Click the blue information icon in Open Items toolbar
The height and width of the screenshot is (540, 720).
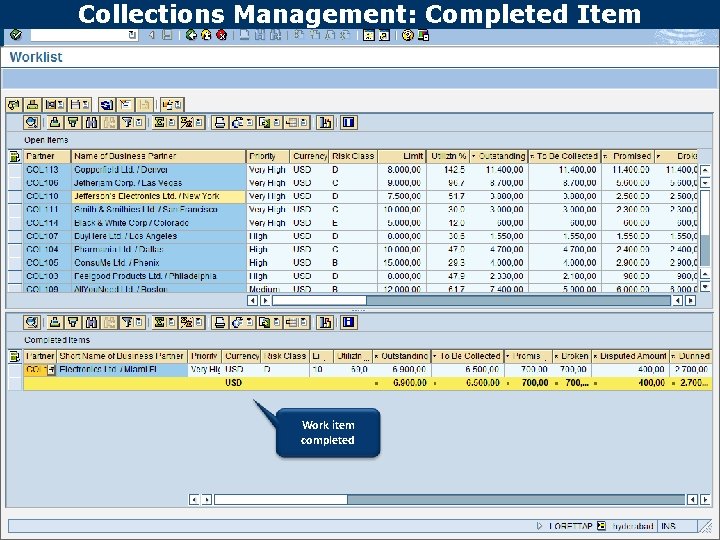(349, 123)
